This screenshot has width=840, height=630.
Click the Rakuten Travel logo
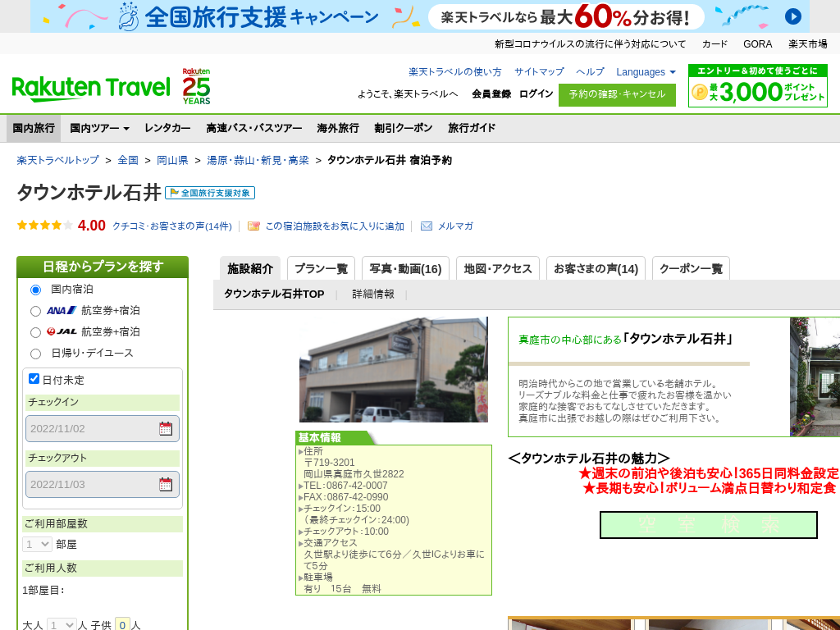coord(91,89)
